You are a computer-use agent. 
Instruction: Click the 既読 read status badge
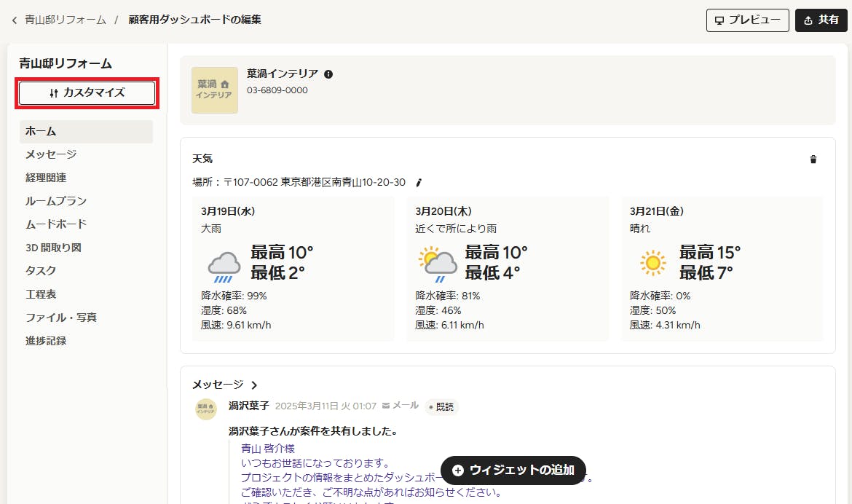click(442, 406)
